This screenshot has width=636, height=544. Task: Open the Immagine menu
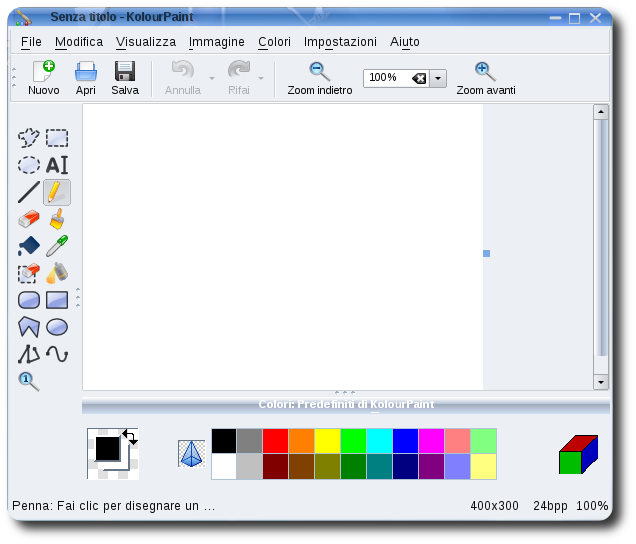[x=217, y=42]
